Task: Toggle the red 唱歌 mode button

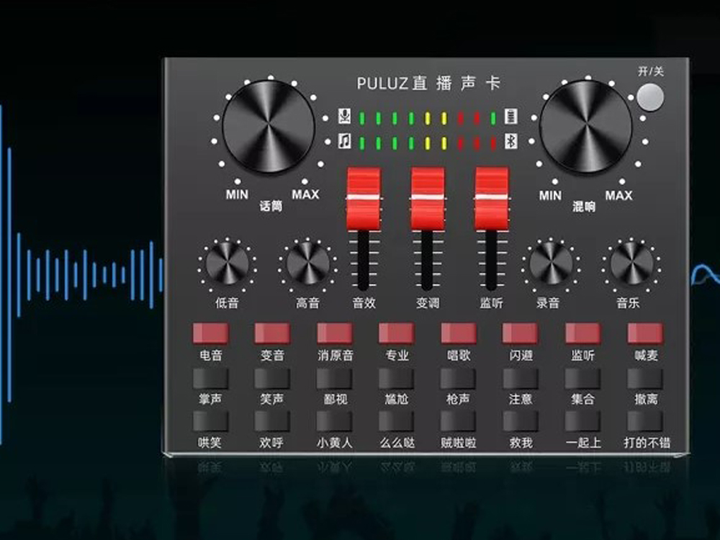Action: tap(459, 333)
